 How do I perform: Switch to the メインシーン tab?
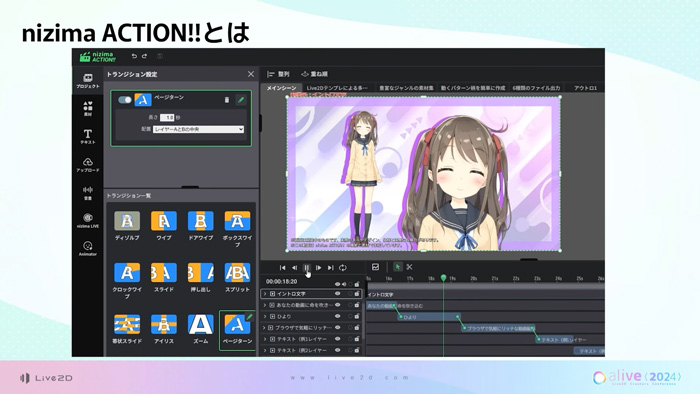point(281,88)
